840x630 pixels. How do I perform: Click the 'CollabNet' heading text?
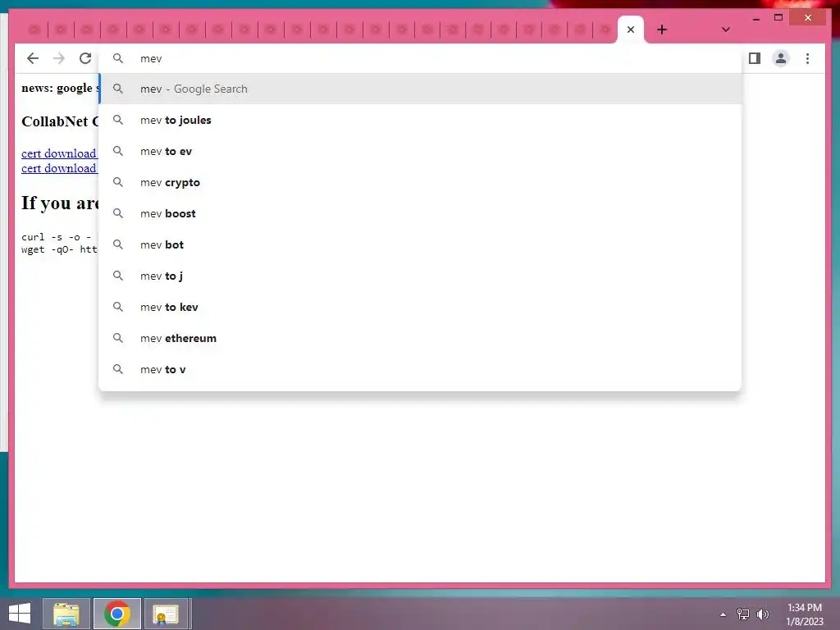[x=55, y=121]
